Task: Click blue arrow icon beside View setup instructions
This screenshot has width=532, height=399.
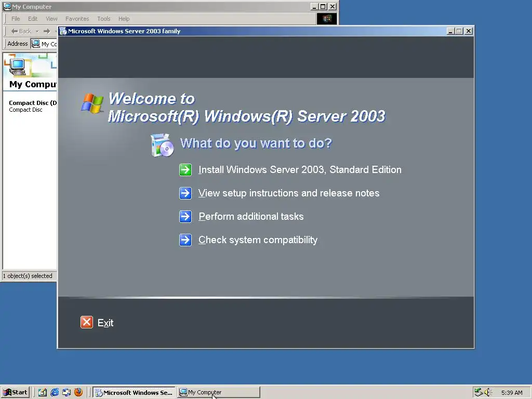Action: point(185,193)
